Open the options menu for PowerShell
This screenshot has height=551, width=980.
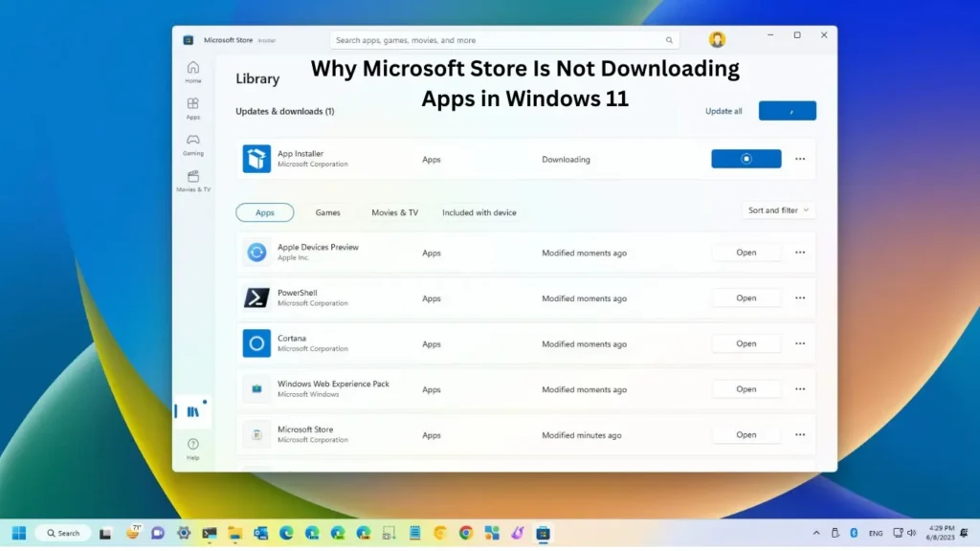pyautogui.click(x=800, y=298)
